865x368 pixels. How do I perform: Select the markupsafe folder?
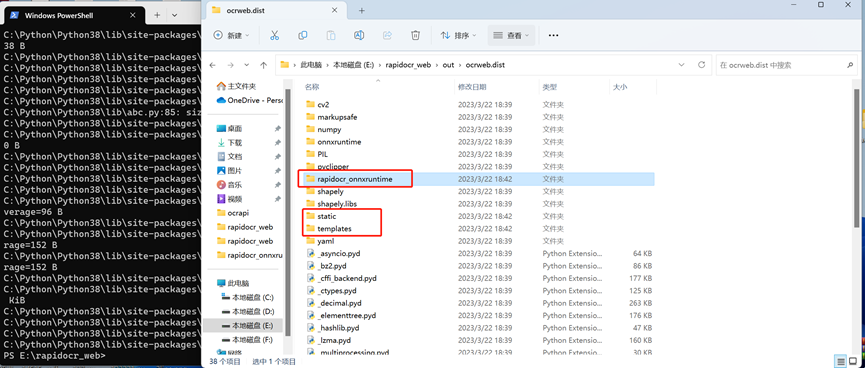(333, 117)
